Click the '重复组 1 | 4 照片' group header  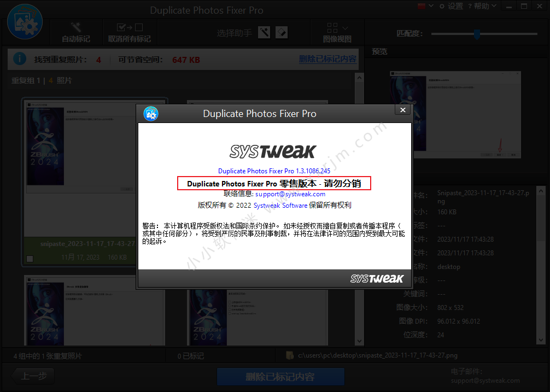coord(42,81)
